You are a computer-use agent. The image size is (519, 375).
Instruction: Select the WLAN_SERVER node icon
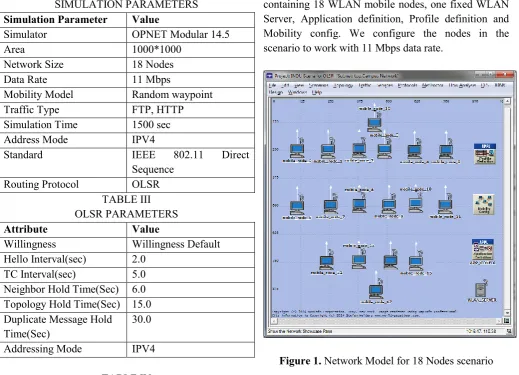(x=480, y=289)
